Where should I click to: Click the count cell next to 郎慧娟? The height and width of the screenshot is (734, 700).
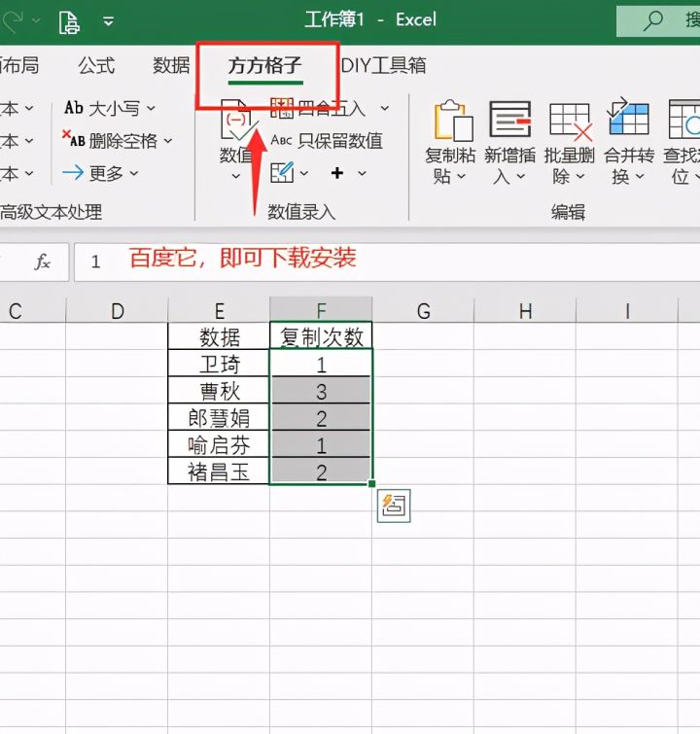click(x=321, y=418)
